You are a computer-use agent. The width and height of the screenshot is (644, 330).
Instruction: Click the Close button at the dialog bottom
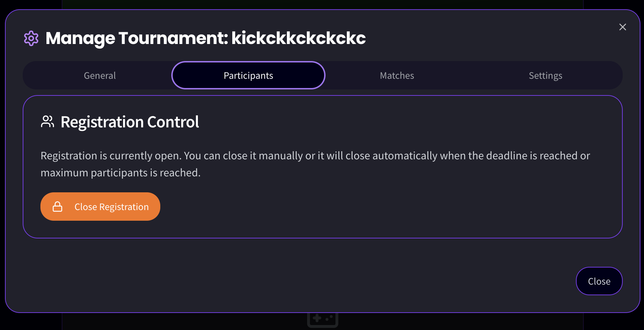599,281
